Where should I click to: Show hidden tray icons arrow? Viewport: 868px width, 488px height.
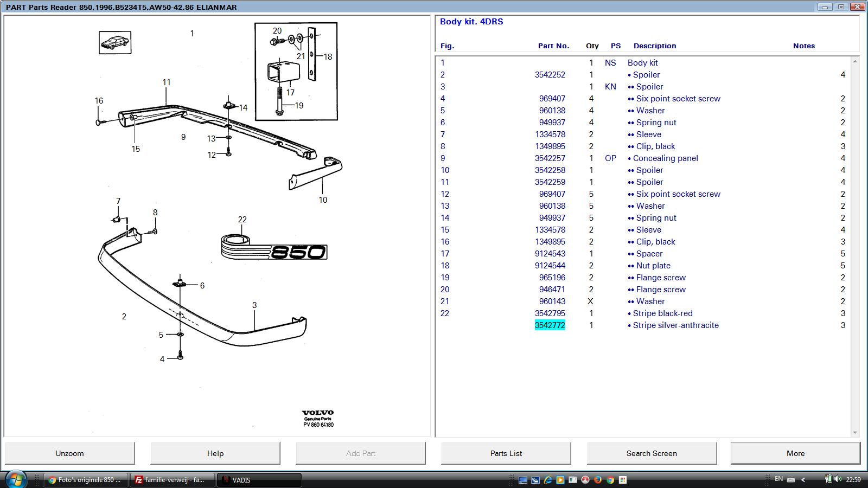point(803,480)
